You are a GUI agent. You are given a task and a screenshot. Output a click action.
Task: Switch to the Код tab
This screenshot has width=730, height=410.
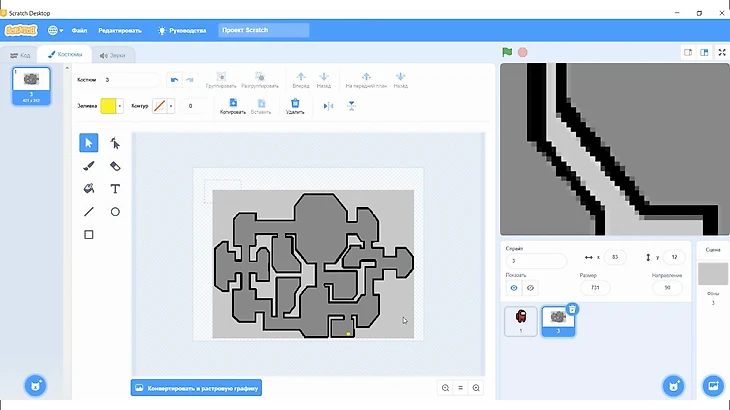coord(20,55)
